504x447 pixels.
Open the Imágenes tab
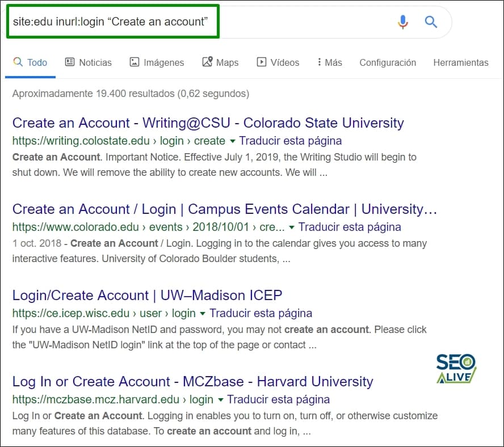pyautogui.click(x=157, y=62)
